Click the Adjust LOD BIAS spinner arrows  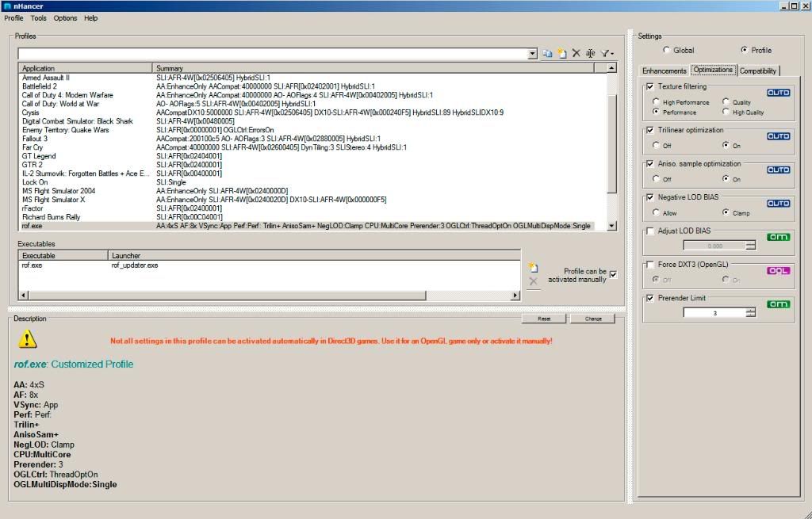click(x=751, y=246)
